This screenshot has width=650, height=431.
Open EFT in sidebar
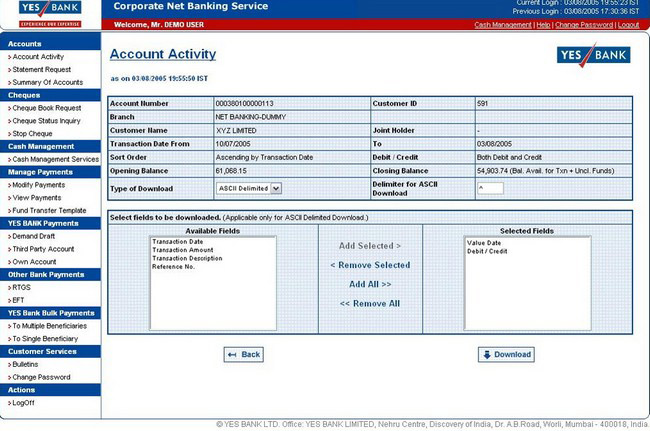pyautogui.click(x=18, y=300)
